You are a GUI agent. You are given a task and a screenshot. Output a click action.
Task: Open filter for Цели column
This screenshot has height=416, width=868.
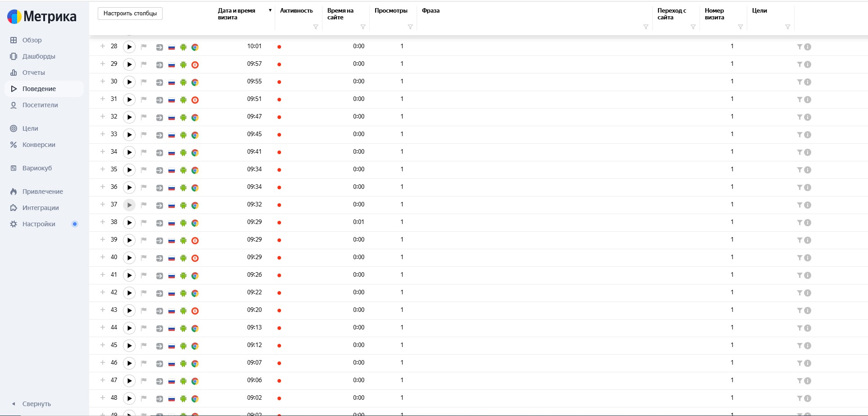tap(787, 27)
